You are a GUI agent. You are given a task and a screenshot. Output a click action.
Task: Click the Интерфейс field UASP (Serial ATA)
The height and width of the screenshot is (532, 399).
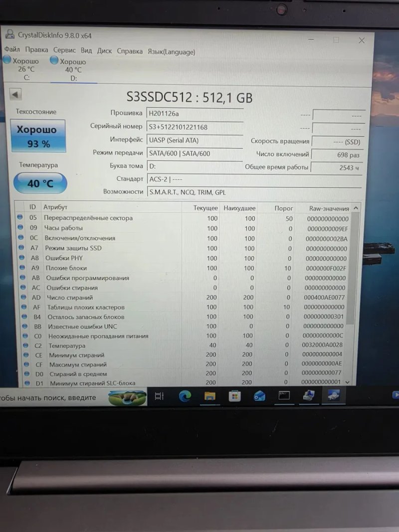pos(195,140)
